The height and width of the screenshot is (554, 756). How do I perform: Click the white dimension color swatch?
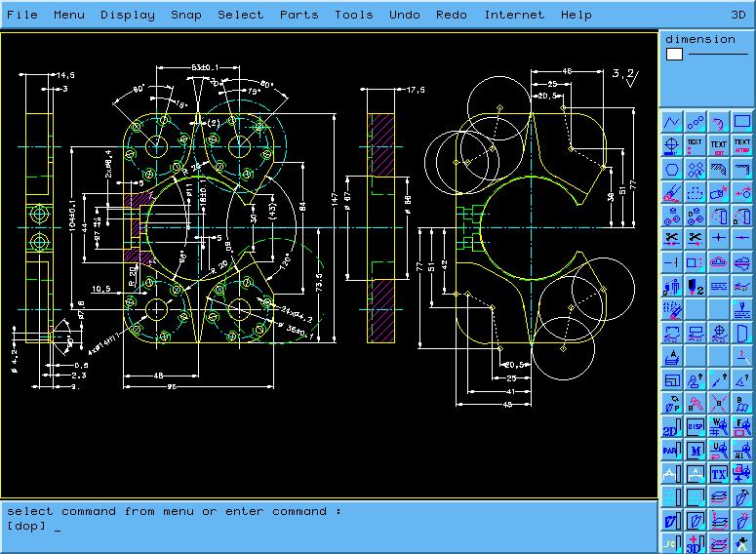pyautogui.click(x=674, y=55)
